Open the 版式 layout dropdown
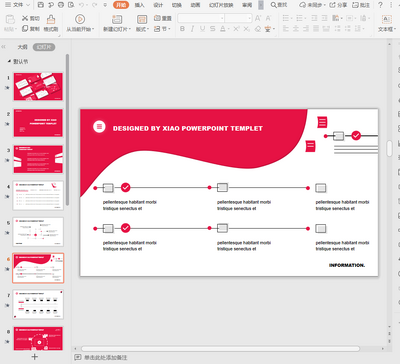 pos(143,29)
